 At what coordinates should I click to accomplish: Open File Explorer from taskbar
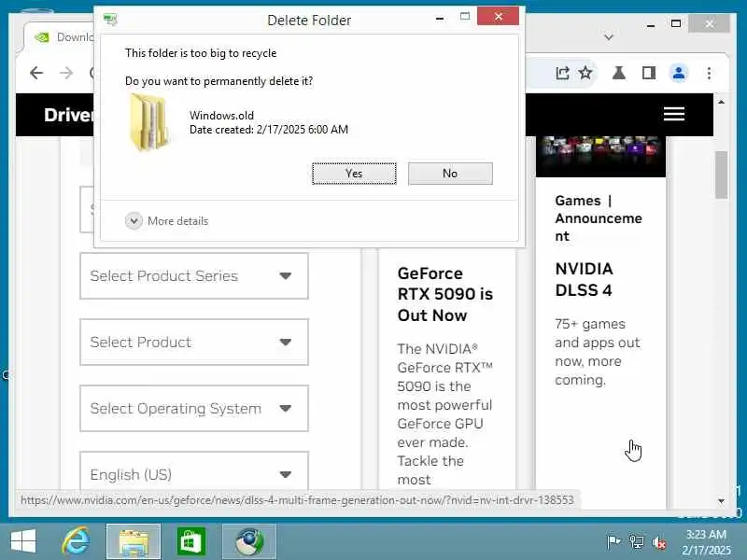click(134, 541)
